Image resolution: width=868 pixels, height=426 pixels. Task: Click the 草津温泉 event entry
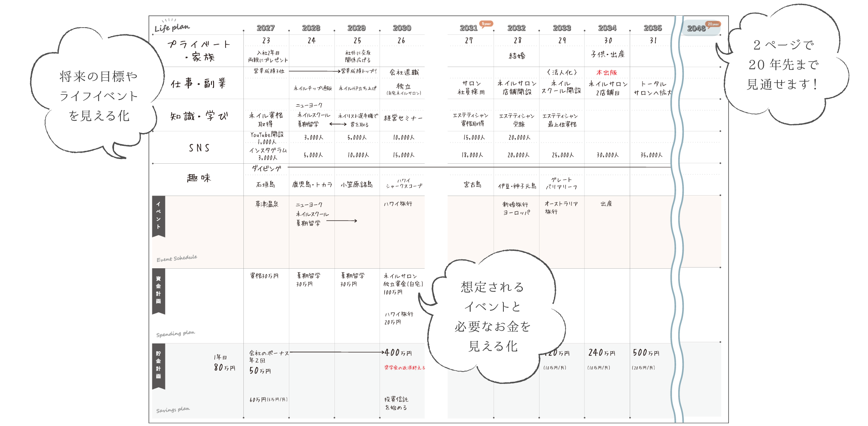pyautogui.click(x=267, y=204)
